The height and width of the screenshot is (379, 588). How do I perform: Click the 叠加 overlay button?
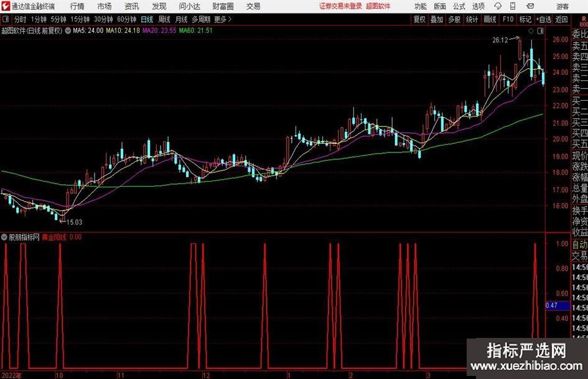tap(437, 19)
